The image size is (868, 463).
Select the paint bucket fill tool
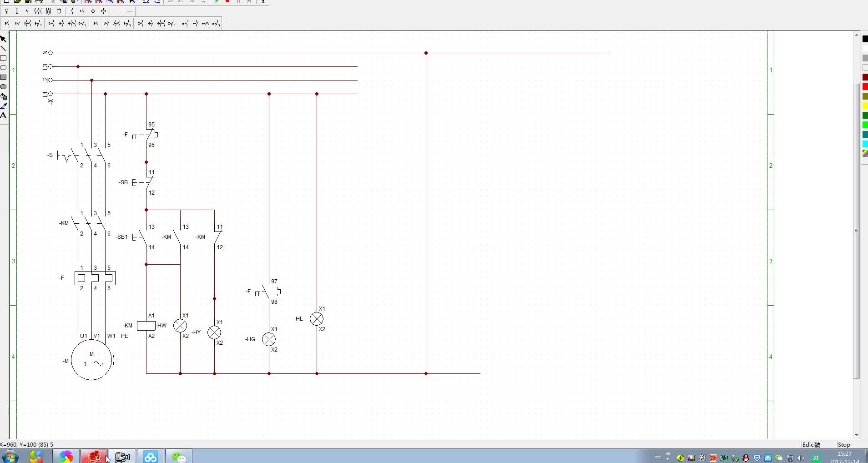tap(3, 96)
